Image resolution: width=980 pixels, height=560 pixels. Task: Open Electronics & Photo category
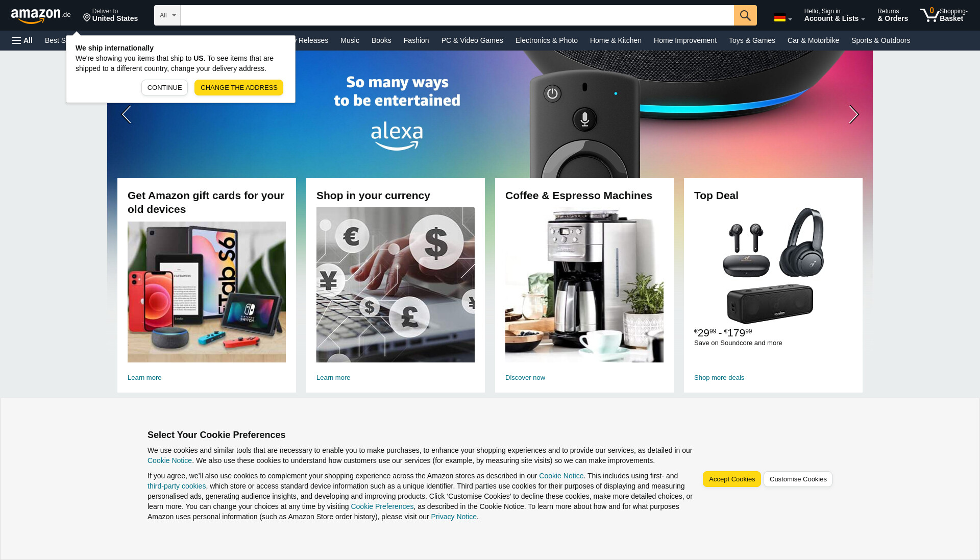point(546,40)
